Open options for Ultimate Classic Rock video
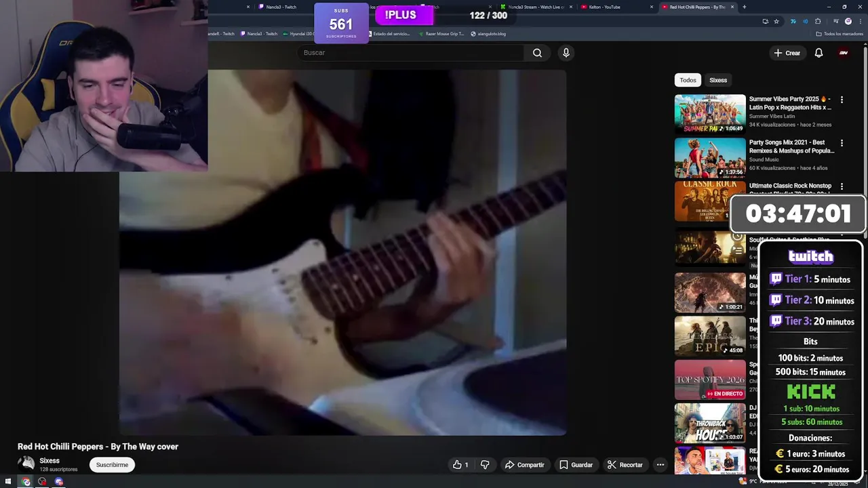 click(842, 186)
